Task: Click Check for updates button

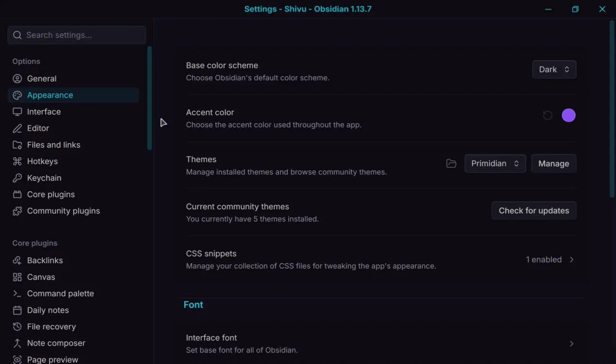Action: (534, 211)
